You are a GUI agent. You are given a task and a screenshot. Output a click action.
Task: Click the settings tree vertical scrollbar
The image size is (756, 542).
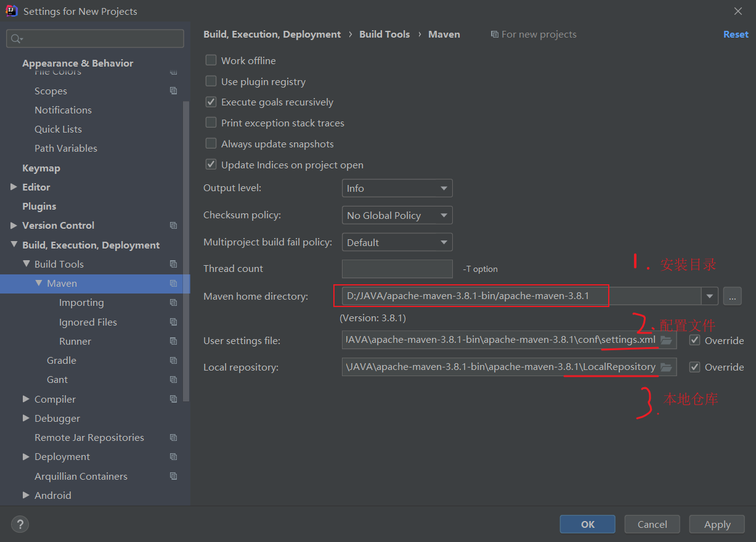tap(187, 251)
